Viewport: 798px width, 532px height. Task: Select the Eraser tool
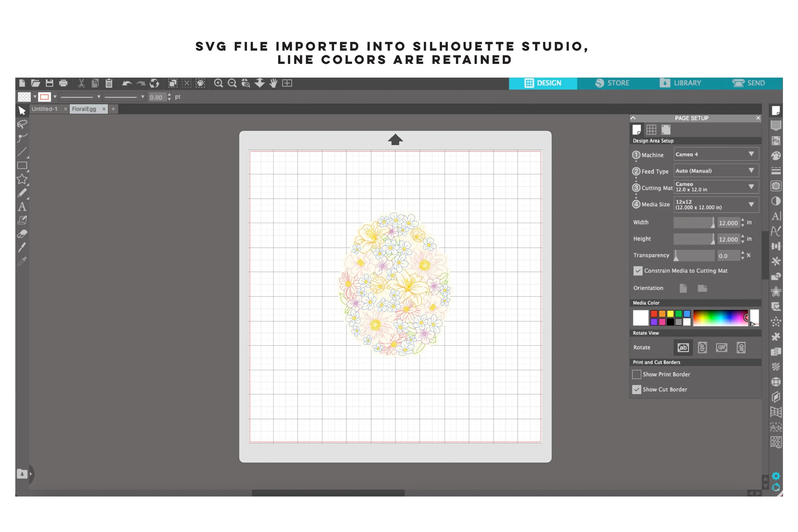coord(22,234)
